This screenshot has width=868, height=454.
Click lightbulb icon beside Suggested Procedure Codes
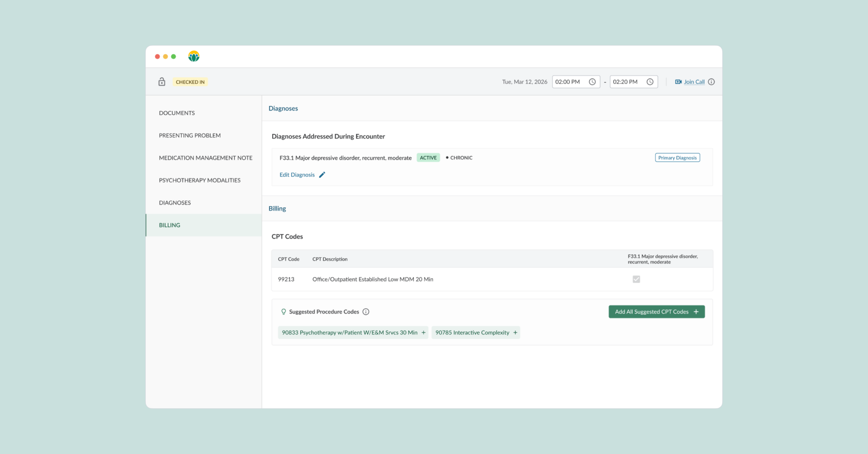click(x=283, y=312)
